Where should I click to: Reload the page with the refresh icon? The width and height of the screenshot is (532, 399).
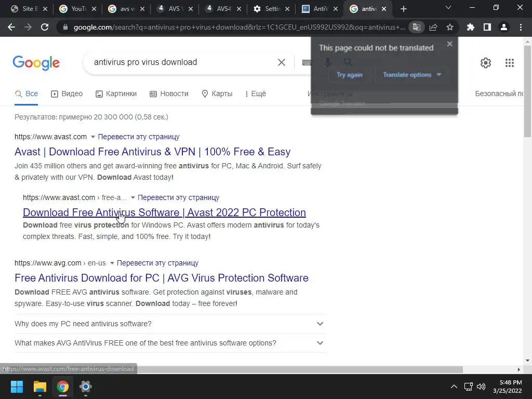click(x=45, y=27)
